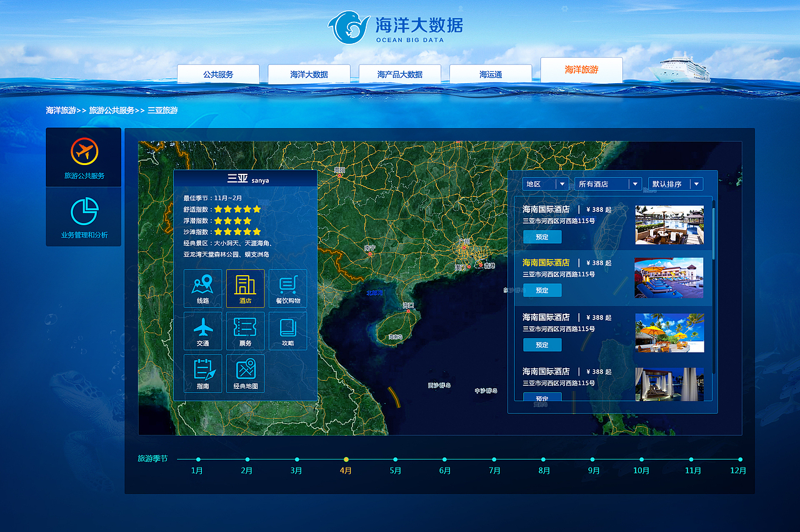
Task: Expand the 默认排序 sort dropdown
Action: point(676,184)
